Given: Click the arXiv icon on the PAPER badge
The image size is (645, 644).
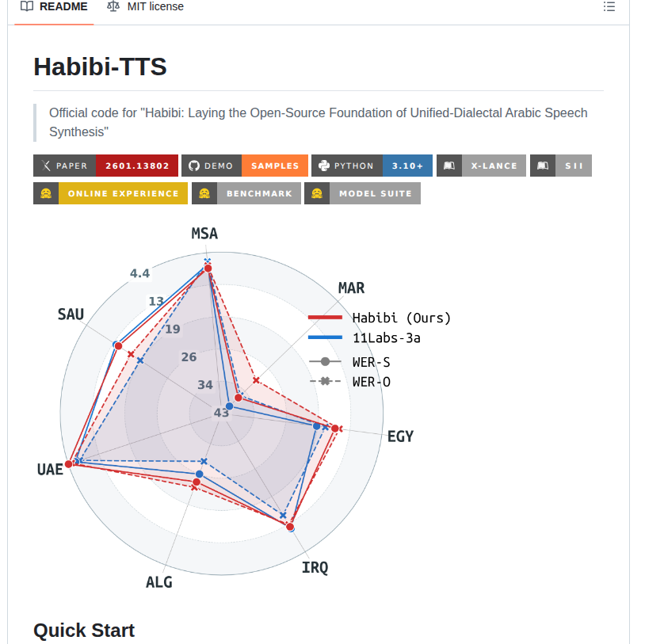Looking at the screenshot, I should (x=44, y=166).
